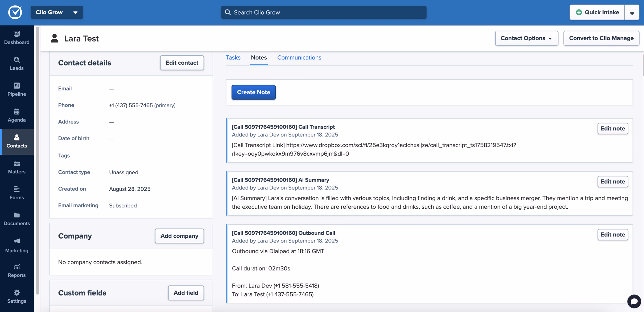644x312 pixels.
Task: Select Leads in the sidebar
Action: pyautogui.click(x=16, y=63)
